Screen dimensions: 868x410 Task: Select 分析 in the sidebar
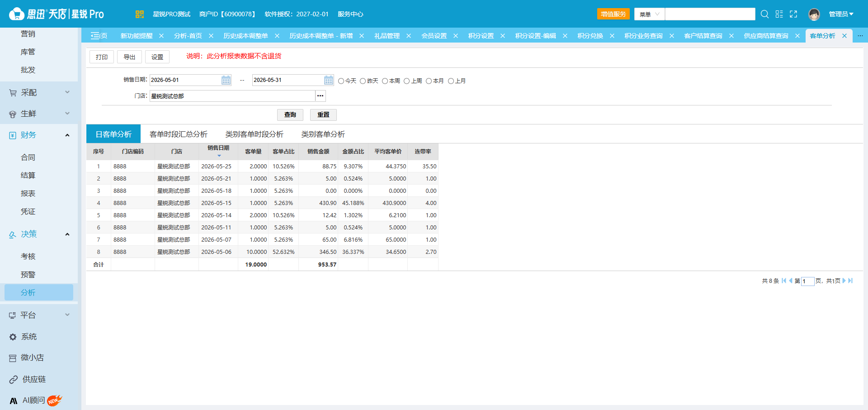[39, 292]
